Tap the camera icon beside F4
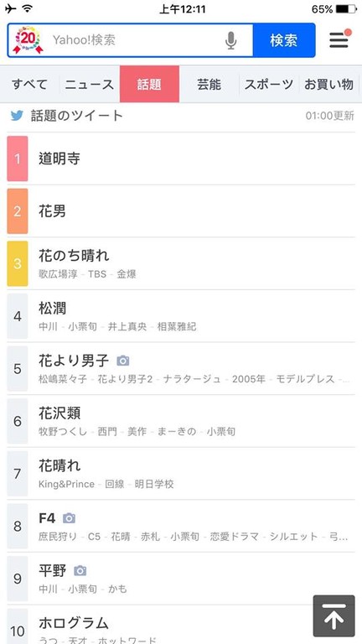 pyautogui.click(x=69, y=518)
